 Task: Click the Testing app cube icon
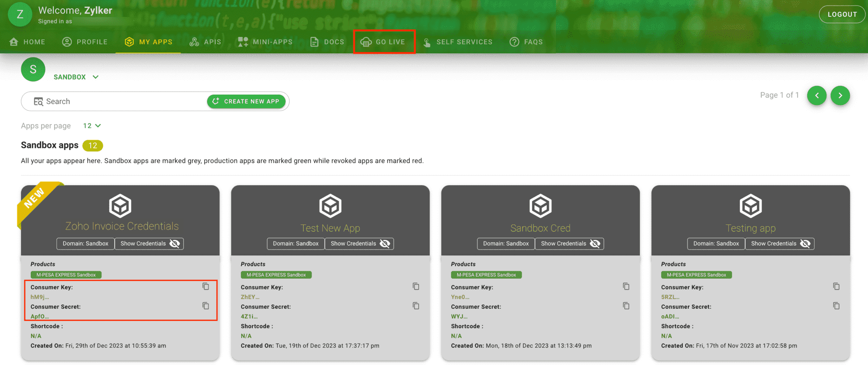pyautogui.click(x=751, y=206)
